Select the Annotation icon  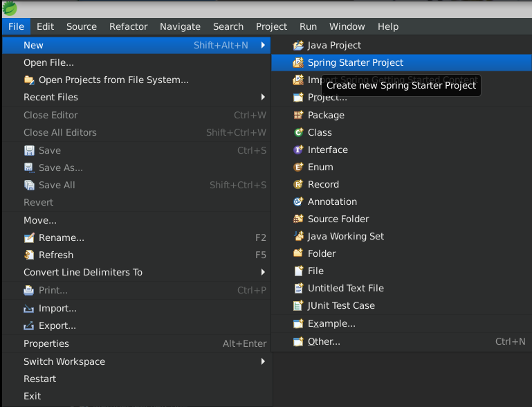coord(298,201)
